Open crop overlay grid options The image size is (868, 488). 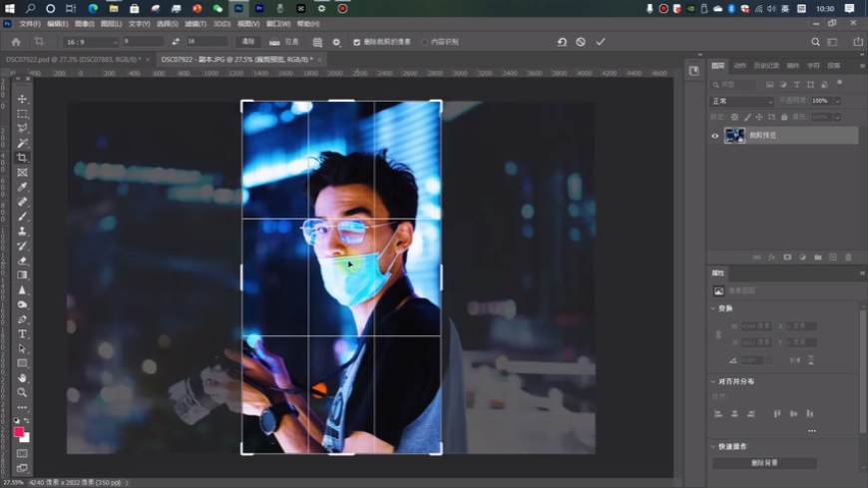pos(317,42)
